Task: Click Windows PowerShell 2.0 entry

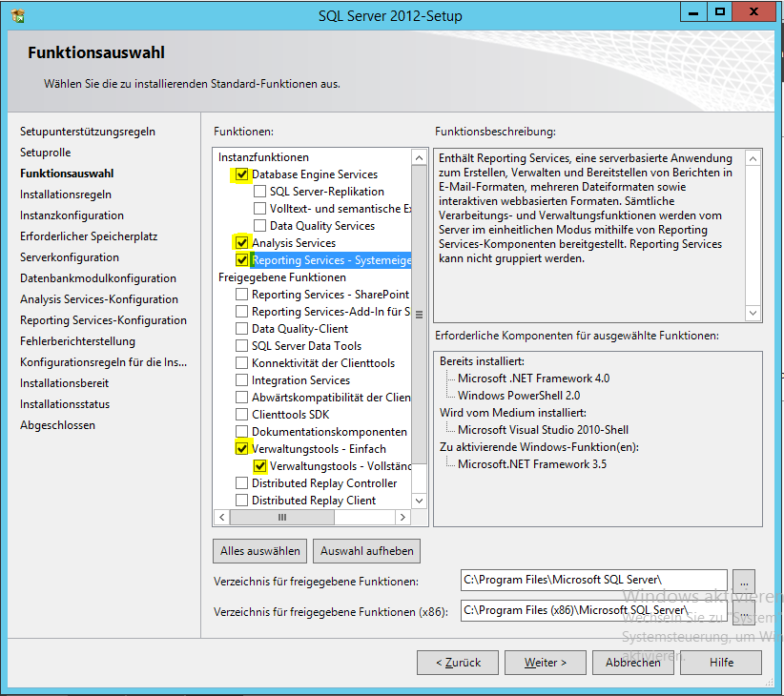Action: [519, 396]
